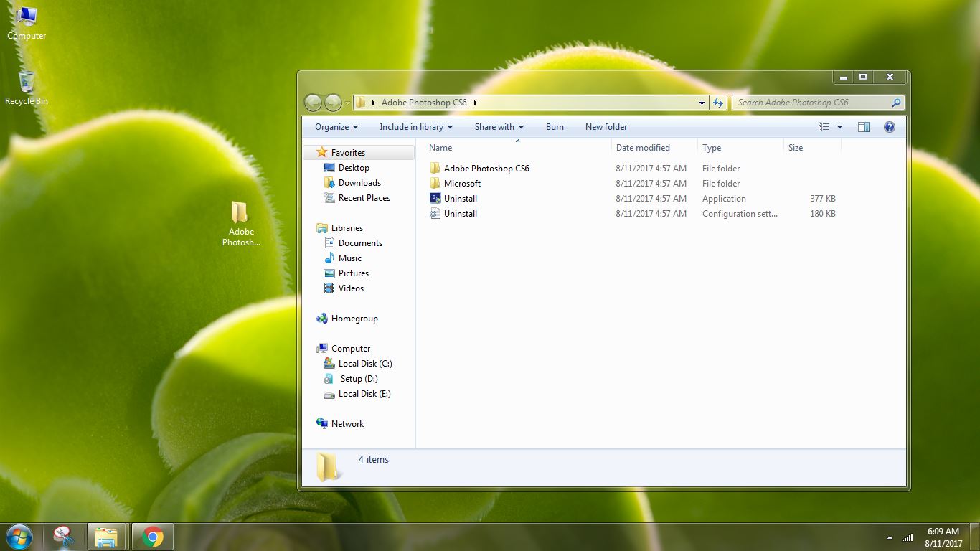Open the view options dropdown arrow
Image resolution: width=980 pixels, height=551 pixels.
click(x=839, y=127)
